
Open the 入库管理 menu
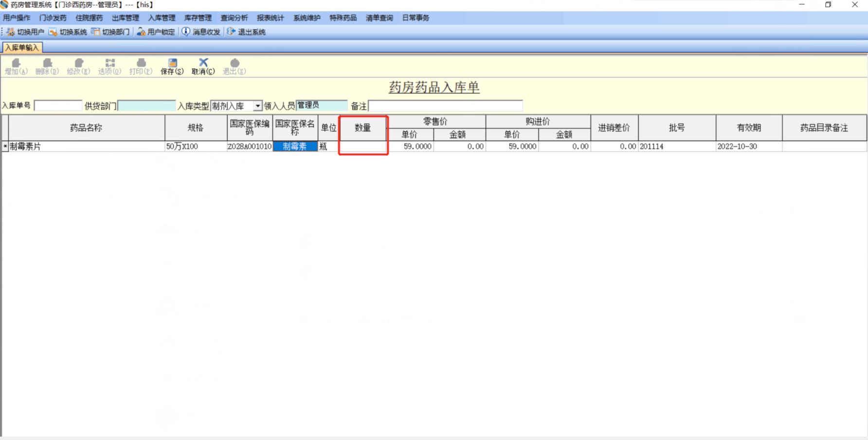coord(162,18)
